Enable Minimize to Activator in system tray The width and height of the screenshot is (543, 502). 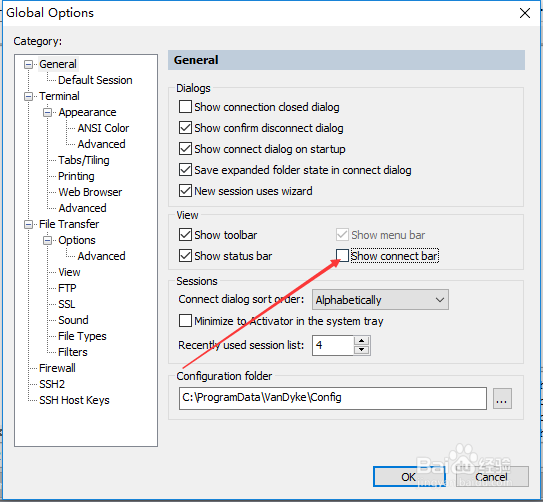pos(185,321)
